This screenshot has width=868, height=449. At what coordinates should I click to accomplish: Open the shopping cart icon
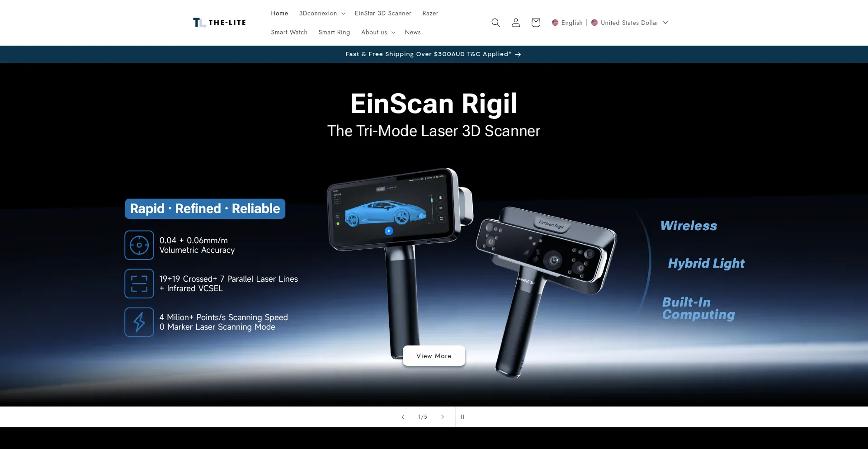click(536, 23)
